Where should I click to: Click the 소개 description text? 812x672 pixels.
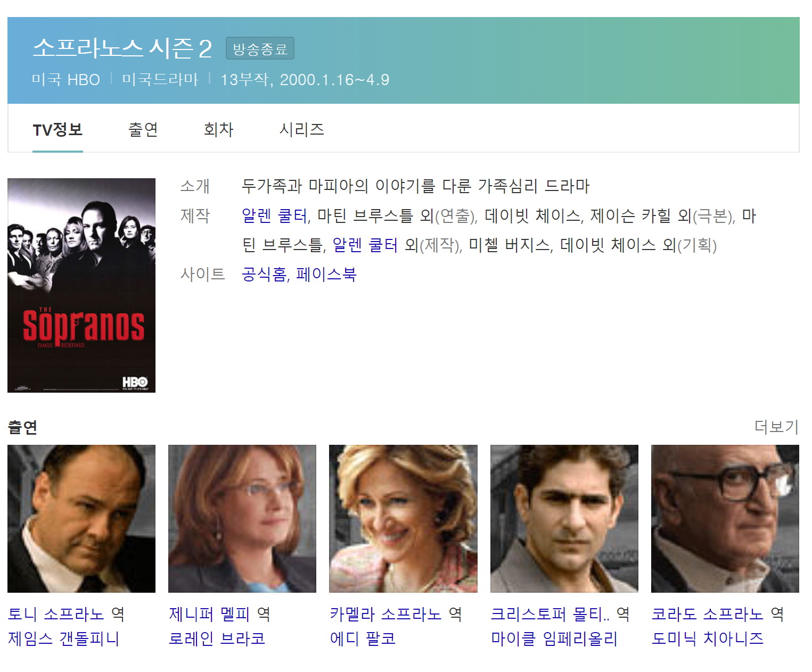[x=416, y=186]
